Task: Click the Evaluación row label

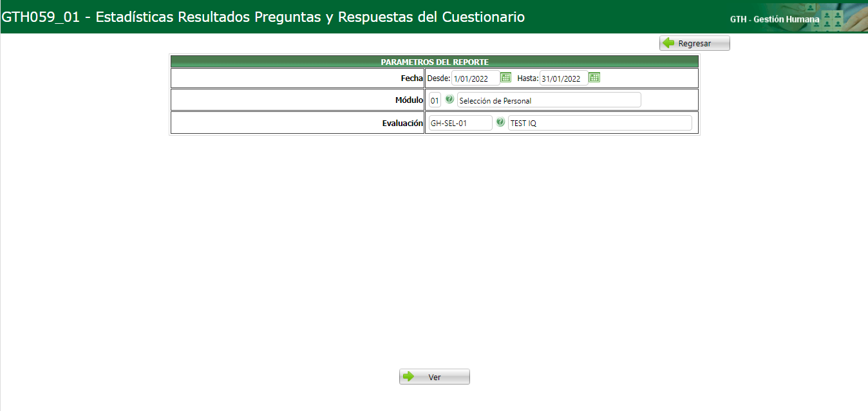Action: pyautogui.click(x=402, y=122)
